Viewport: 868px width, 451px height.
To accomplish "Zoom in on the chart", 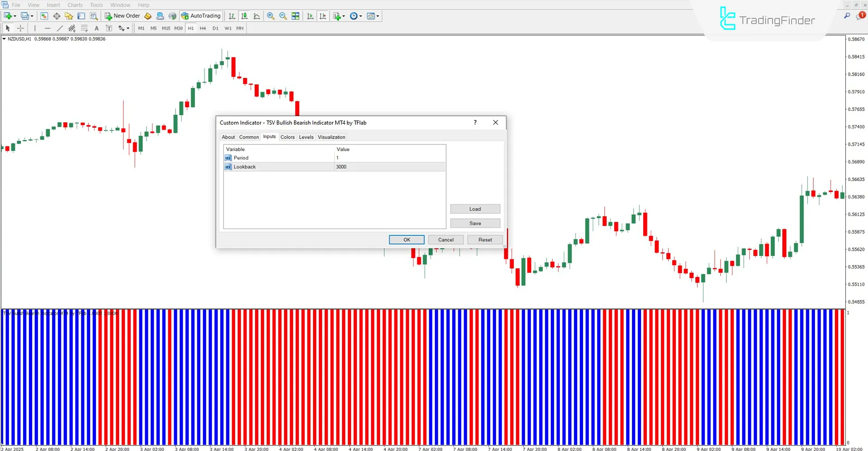I will 270,16.
